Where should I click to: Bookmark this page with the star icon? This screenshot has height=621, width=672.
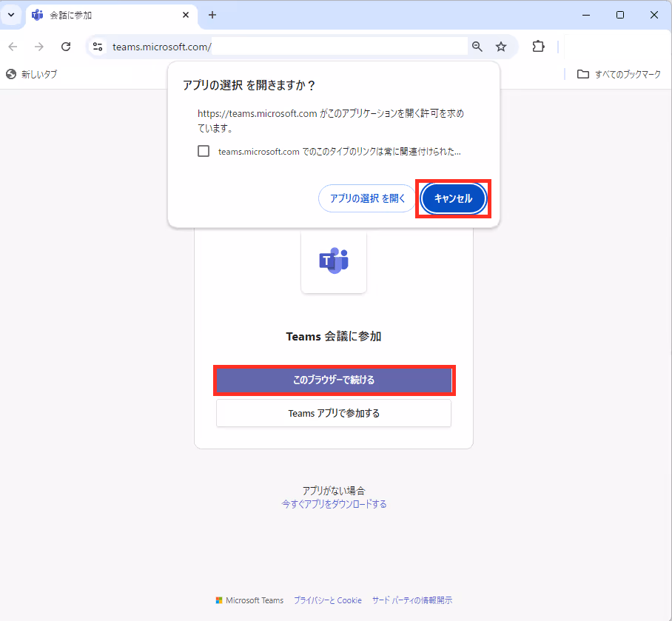501,47
